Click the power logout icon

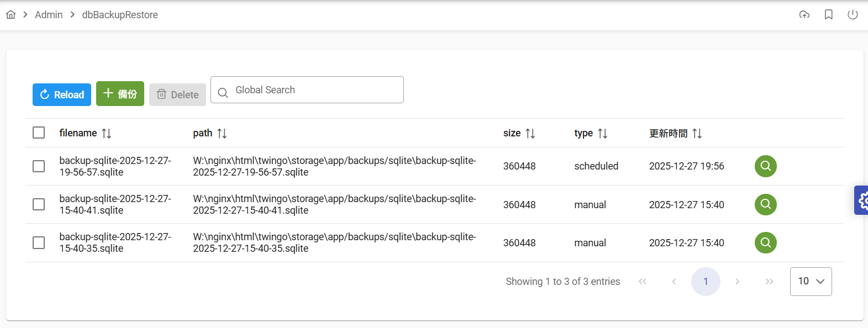(853, 15)
